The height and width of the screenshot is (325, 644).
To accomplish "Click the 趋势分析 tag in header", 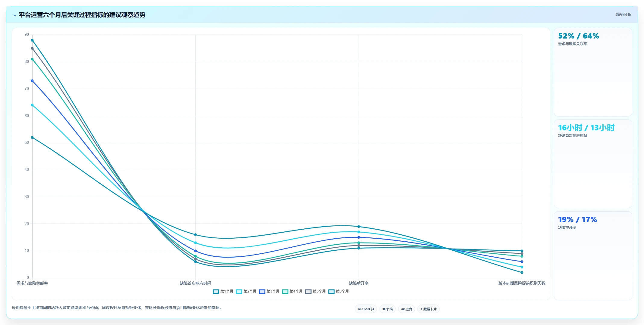I will 624,14.
